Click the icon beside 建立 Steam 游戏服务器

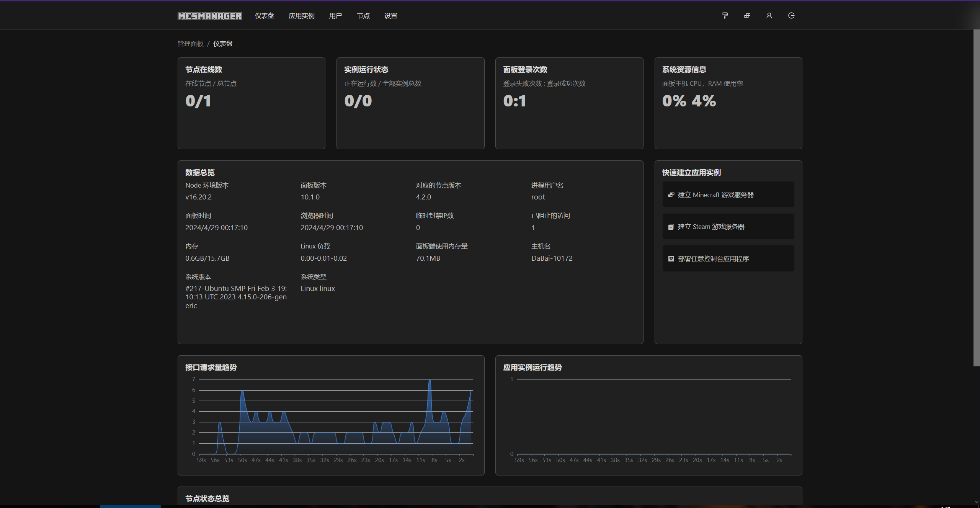tap(671, 227)
